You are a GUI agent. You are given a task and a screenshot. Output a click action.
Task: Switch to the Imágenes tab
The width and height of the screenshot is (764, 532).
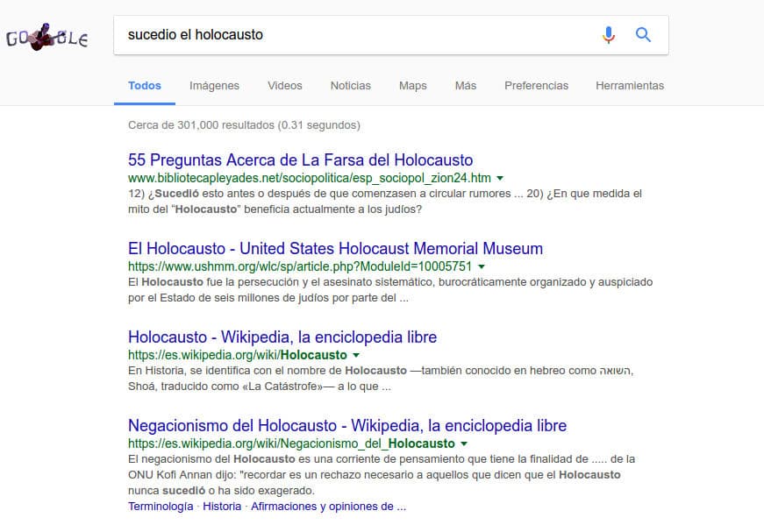pyautogui.click(x=214, y=86)
